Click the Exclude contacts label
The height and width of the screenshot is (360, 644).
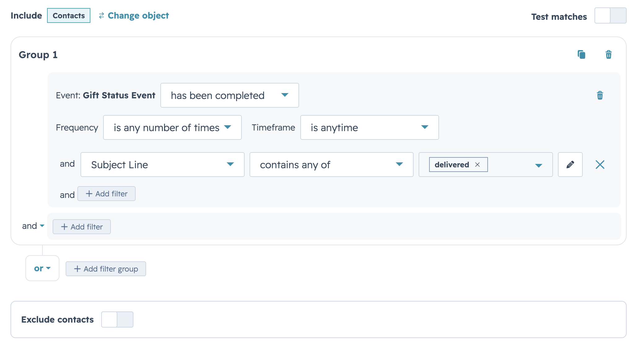click(x=58, y=319)
